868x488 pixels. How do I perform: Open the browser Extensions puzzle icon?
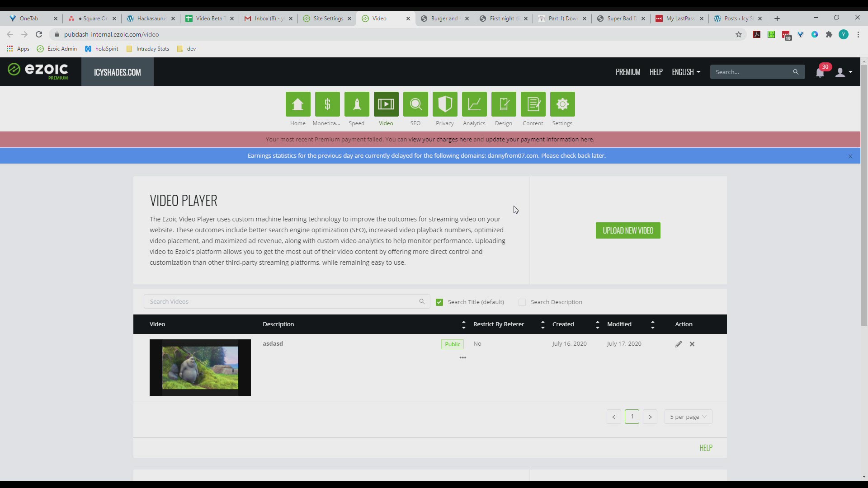[829, 34]
